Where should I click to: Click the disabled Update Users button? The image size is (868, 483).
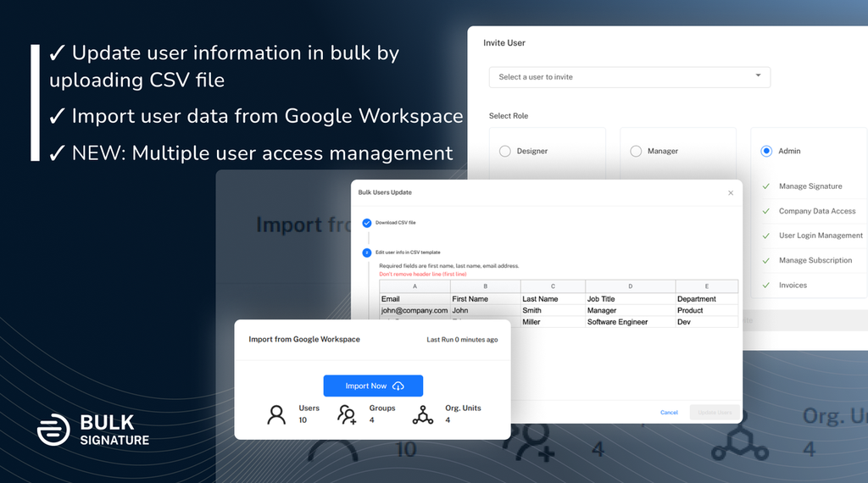coord(715,412)
